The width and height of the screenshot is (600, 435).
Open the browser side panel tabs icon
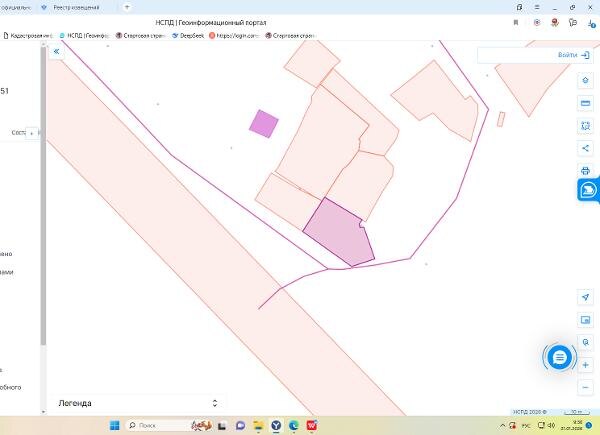coord(519,7)
